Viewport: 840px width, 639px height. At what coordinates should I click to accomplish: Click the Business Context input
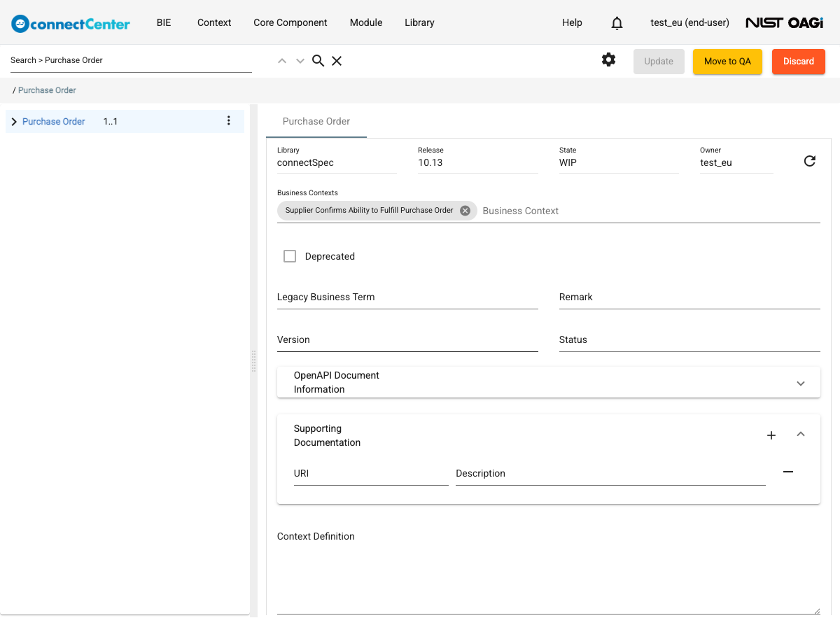(x=651, y=211)
